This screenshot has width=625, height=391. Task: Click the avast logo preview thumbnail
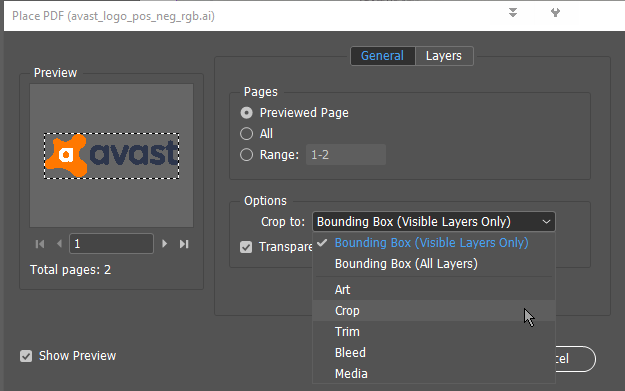pos(111,156)
